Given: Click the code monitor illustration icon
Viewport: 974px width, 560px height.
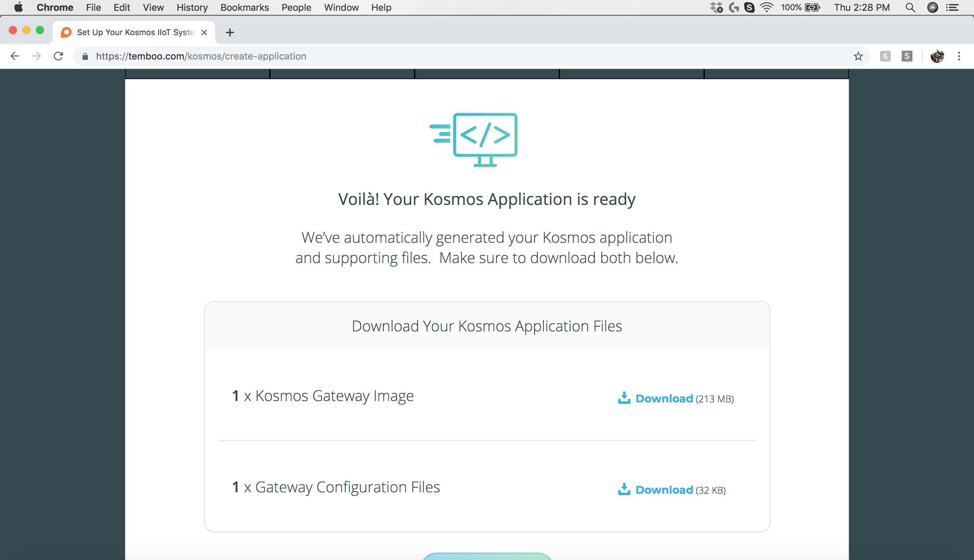Looking at the screenshot, I should 473,140.
